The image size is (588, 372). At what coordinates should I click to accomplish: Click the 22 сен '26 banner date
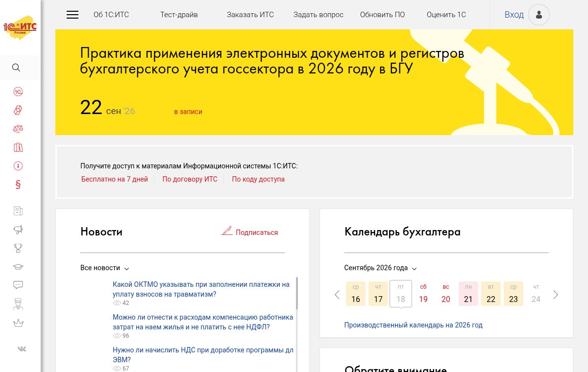108,108
